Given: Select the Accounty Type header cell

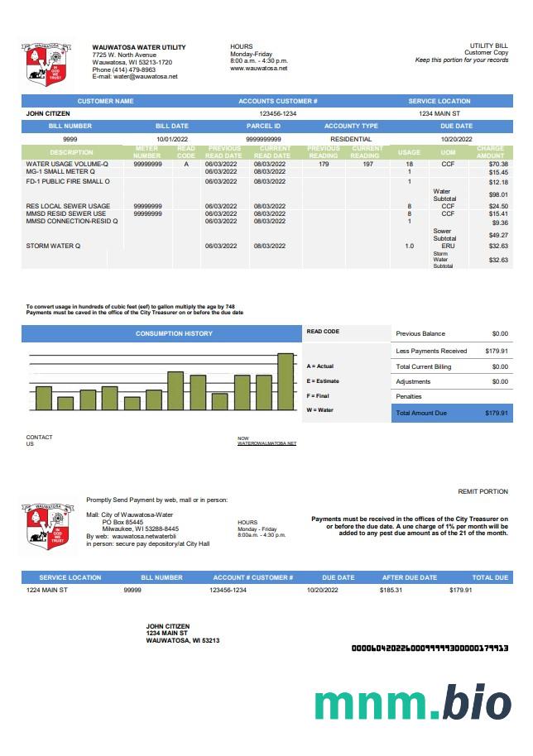Looking at the screenshot, I should (x=351, y=127).
